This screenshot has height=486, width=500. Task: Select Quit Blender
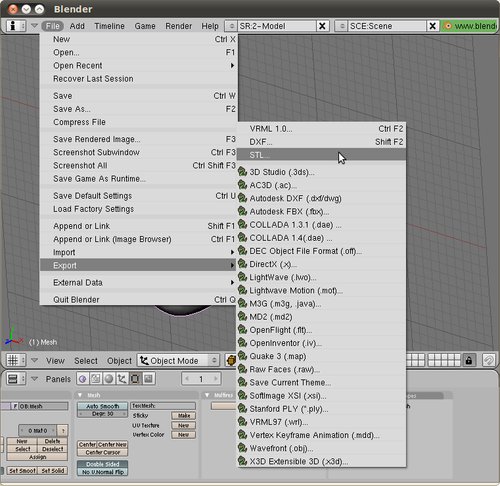[x=139, y=300]
